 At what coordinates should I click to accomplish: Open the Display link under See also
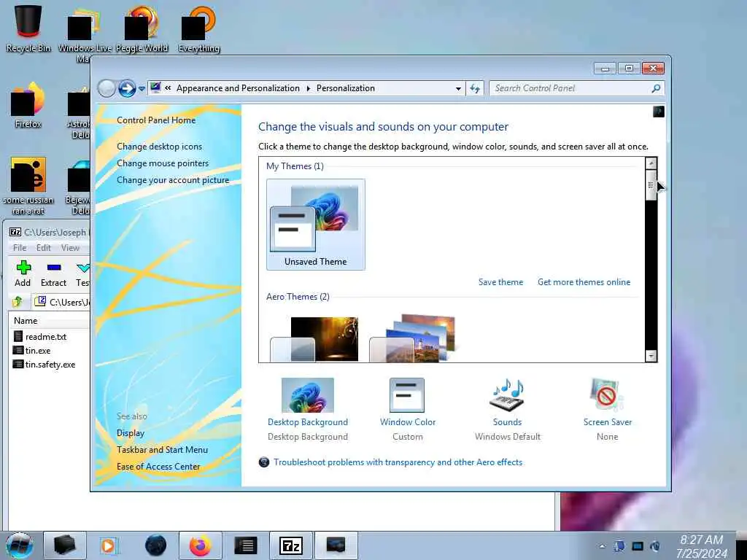pos(131,433)
